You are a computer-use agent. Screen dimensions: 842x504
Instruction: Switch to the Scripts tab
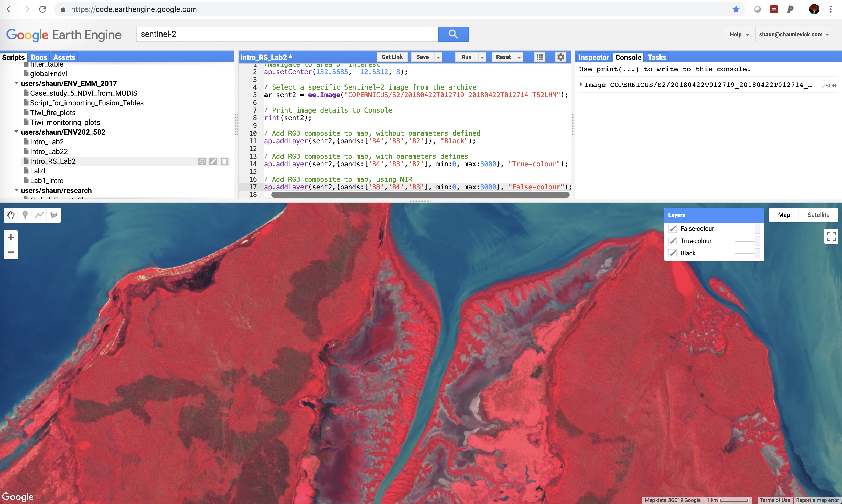[14, 57]
